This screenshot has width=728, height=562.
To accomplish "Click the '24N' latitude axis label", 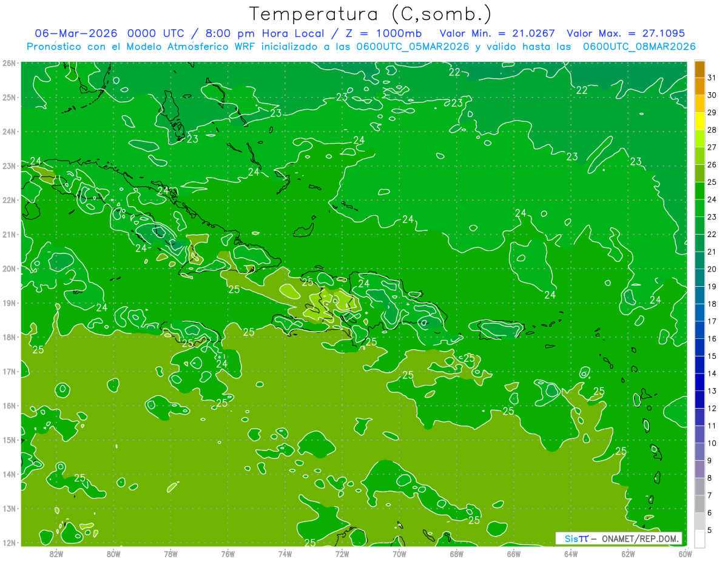I will point(8,132).
